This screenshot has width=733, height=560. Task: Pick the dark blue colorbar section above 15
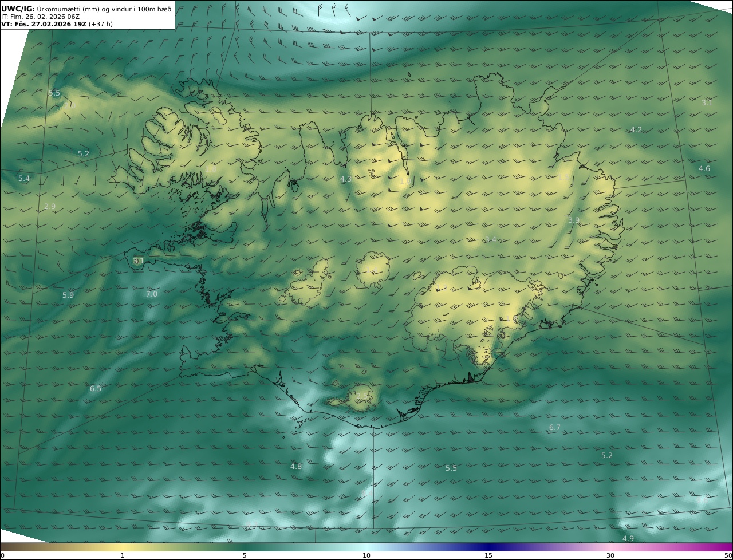[x=488, y=547]
